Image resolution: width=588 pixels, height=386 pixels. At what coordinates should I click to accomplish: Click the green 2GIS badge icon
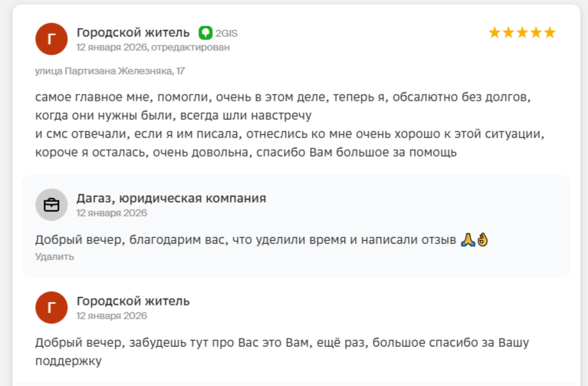[x=205, y=32]
